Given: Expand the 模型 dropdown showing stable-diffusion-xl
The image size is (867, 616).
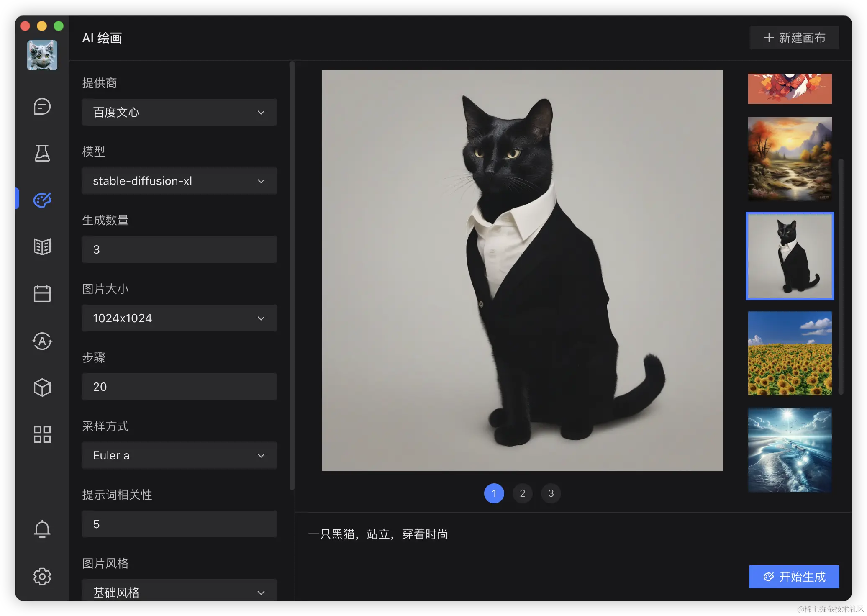Looking at the screenshot, I should [179, 181].
